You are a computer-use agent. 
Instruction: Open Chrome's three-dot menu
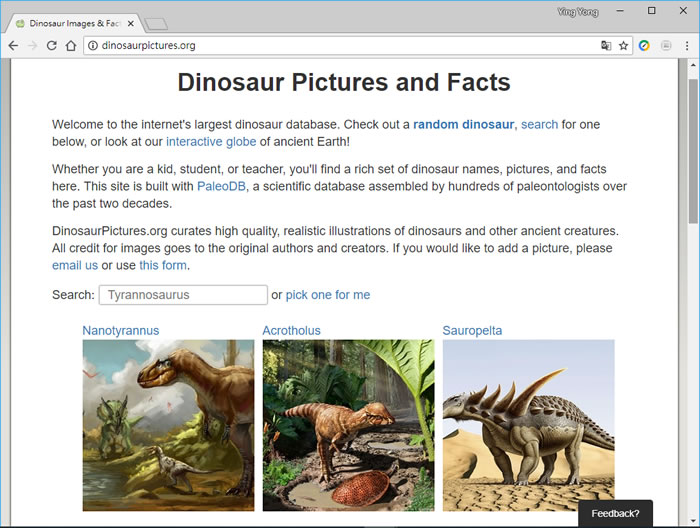687,45
